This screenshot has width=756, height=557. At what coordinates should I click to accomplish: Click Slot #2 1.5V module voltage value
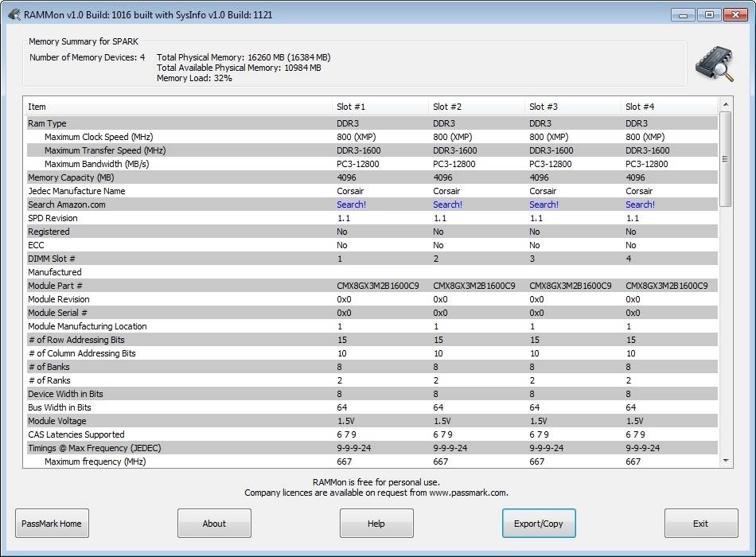pos(442,421)
